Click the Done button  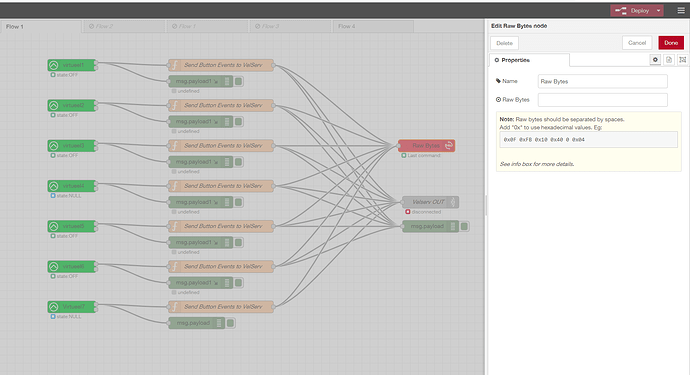pyautogui.click(x=671, y=43)
